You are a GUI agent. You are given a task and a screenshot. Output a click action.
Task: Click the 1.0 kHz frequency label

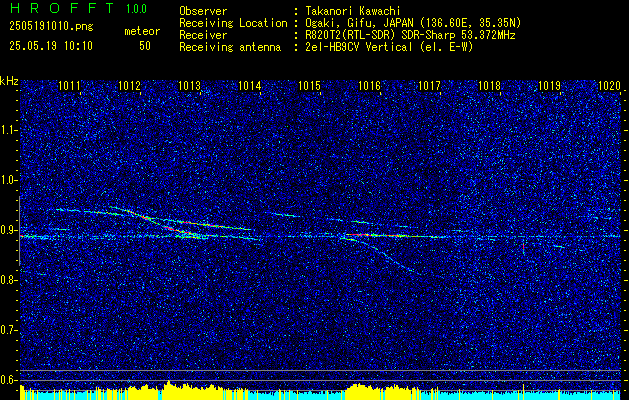[9, 180]
